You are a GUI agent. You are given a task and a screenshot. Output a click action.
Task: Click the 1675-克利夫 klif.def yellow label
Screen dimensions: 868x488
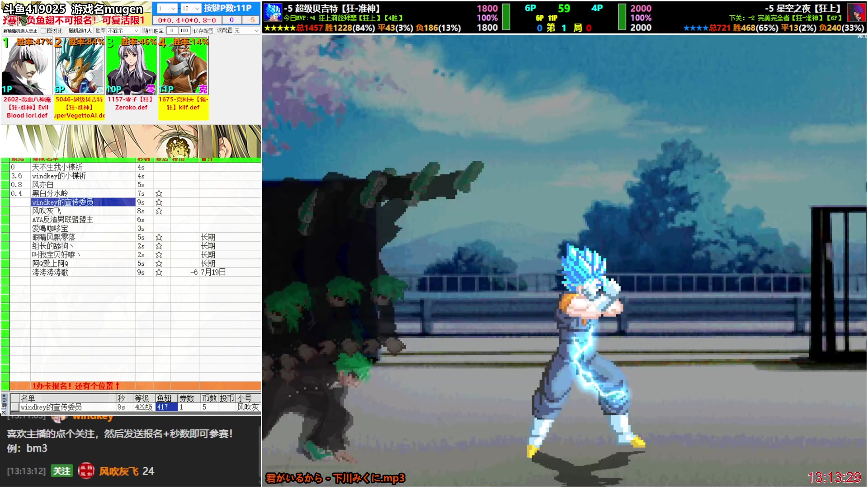(183, 108)
